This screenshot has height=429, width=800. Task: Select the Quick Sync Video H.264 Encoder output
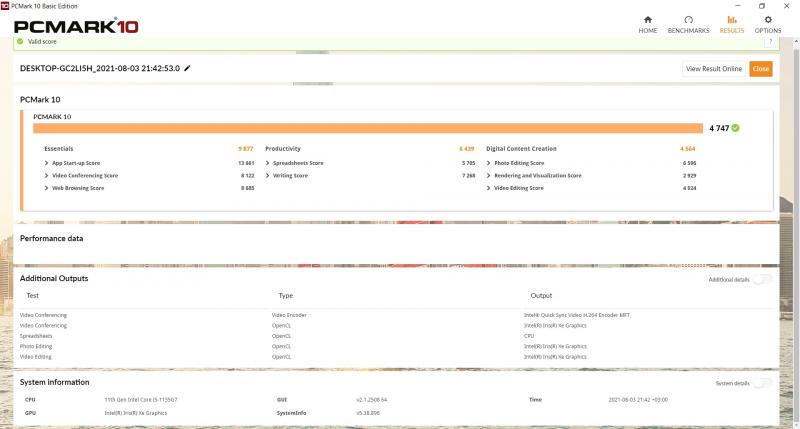(x=577, y=315)
